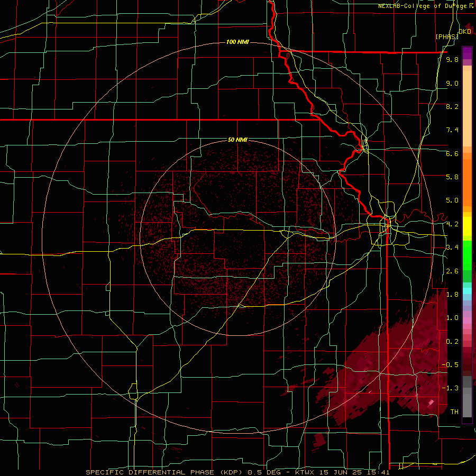Click the bright pink KDP cell in the southeast echo
The height and width of the screenshot is (476, 476).
[x=431, y=403]
